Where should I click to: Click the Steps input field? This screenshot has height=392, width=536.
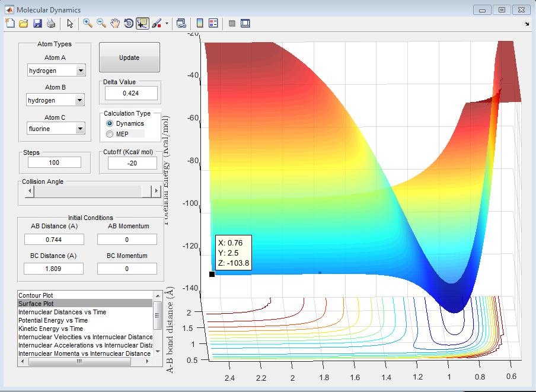click(x=54, y=162)
